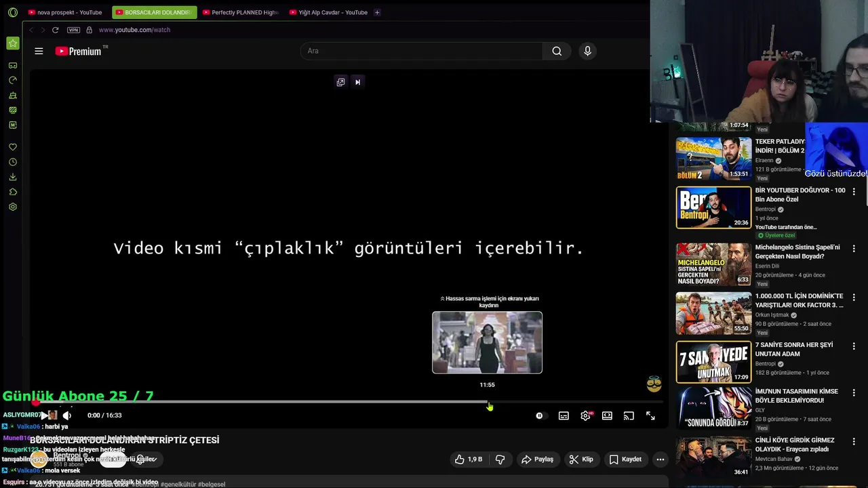The width and height of the screenshot is (868, 488).
Task: Click the red playhead at the timeline start
Action: tap(36, 402)
